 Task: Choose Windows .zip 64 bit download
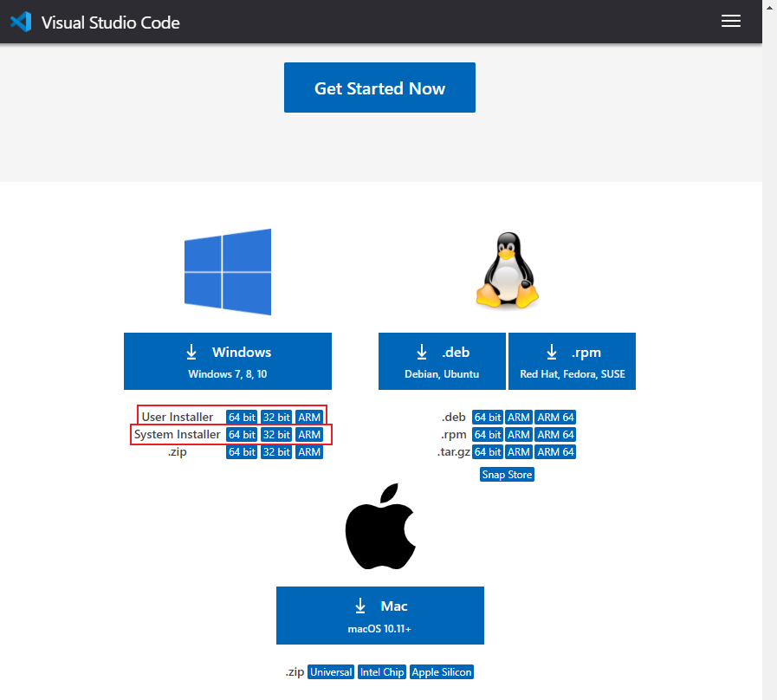coord(242,451)
